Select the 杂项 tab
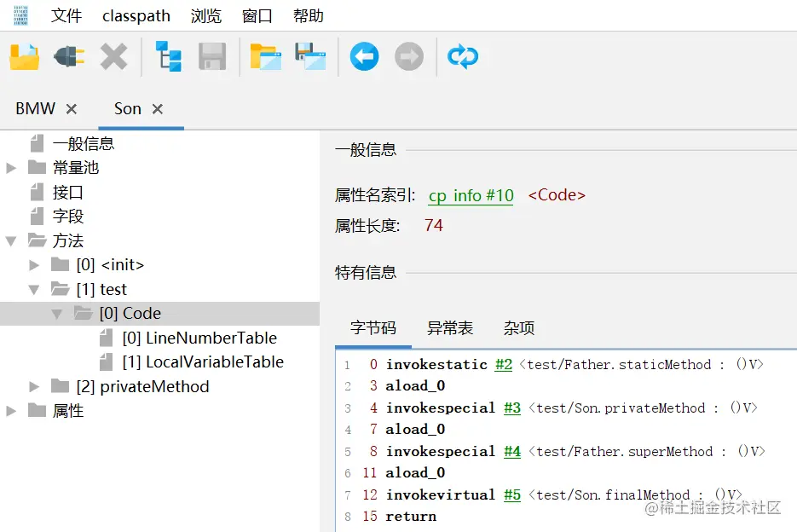Screen dimensions: 797x532 coord(519,328)
